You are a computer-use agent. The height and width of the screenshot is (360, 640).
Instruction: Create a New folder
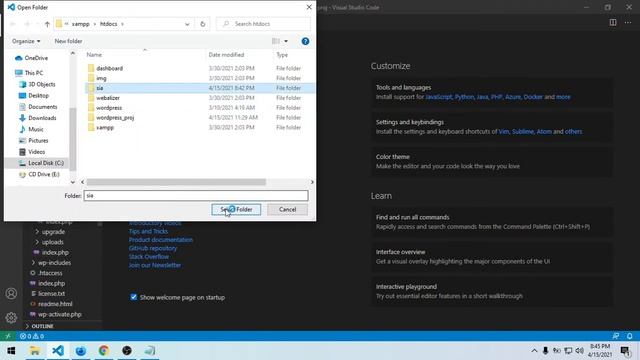tap(69, 41)
